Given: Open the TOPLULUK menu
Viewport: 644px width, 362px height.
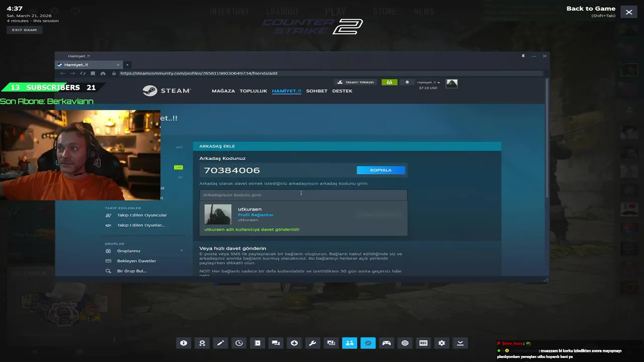Looking at the screenshot, I should click(x=253, y=91).
